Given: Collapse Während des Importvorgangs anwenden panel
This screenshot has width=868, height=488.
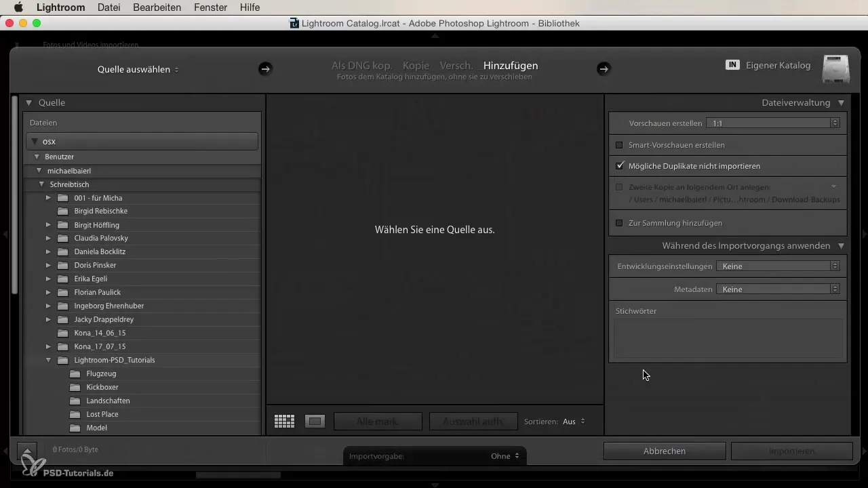Looking at the screenshot, I should click(x=841, y=246).
